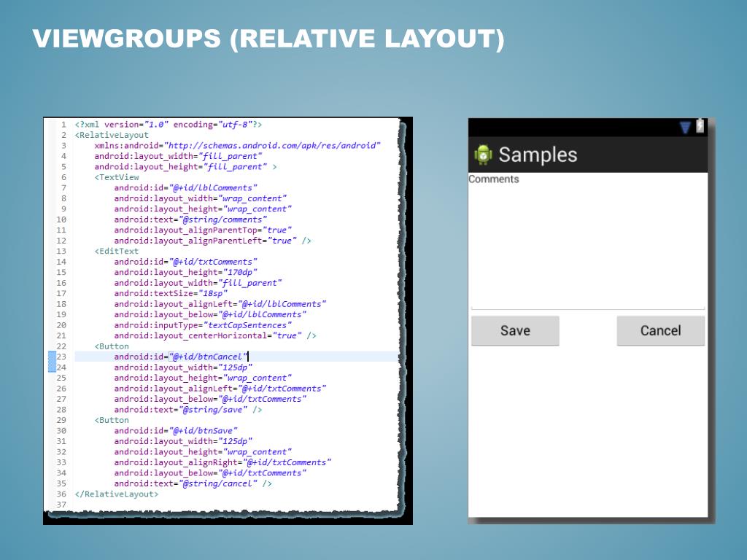Click "125dp" layout_width value on line 31
Viewport: 747px width, 560px height.
point(236,441)
